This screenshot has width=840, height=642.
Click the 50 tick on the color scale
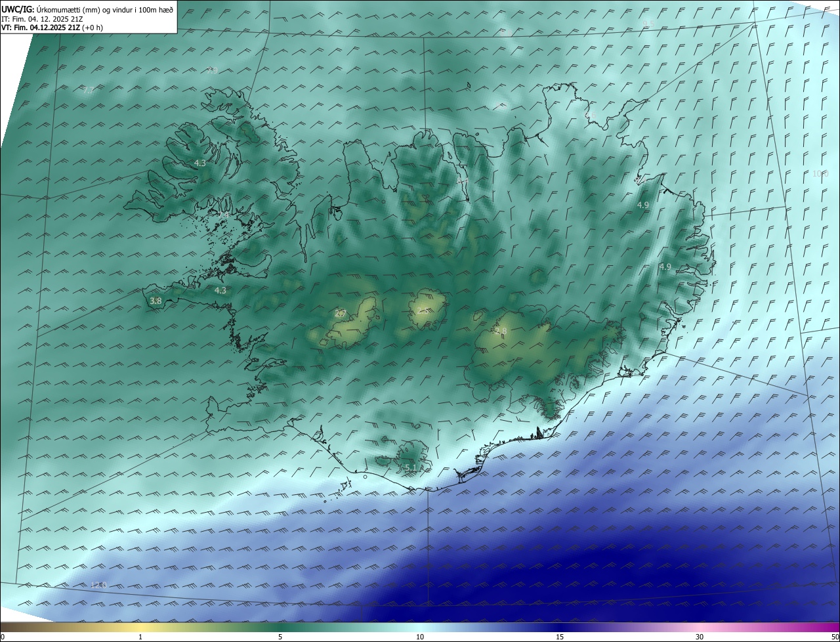coord(835,637)
